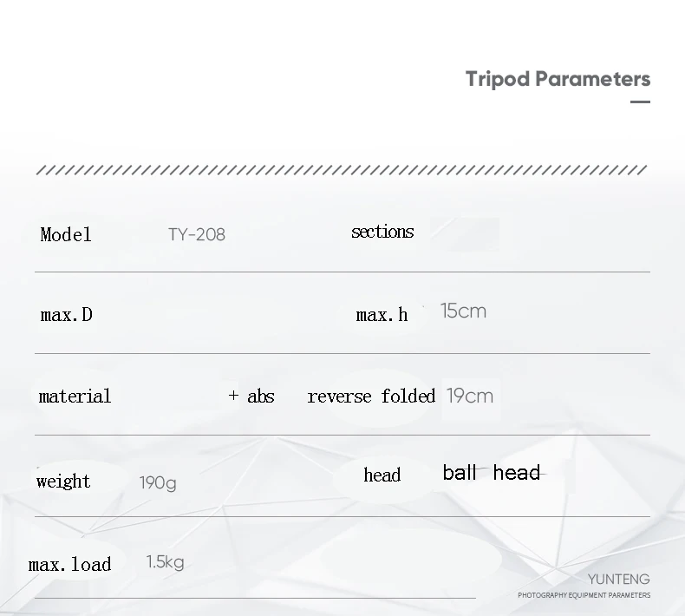Screen dimensions: 685x616
Task: Click the TY-208 model value
Action: tap(197, 235)
